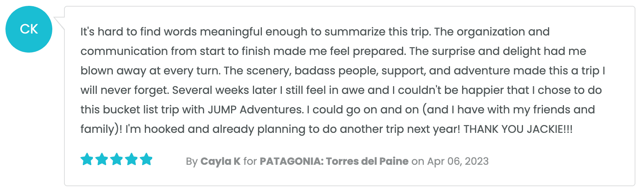Screen dimensions: 644x194
Task: Click "THANK YOU JACKIE!!!" text
Action: pos(518,129)
